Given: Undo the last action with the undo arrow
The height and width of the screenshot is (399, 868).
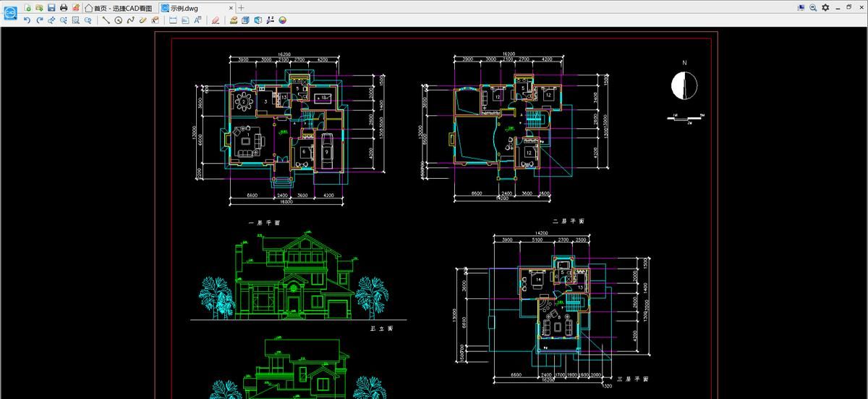Looking at the screenshot, I should (27, 20).
